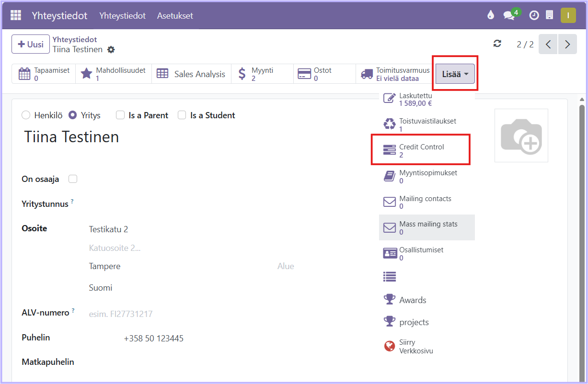Open the activities clock icon

coord(534,15)
